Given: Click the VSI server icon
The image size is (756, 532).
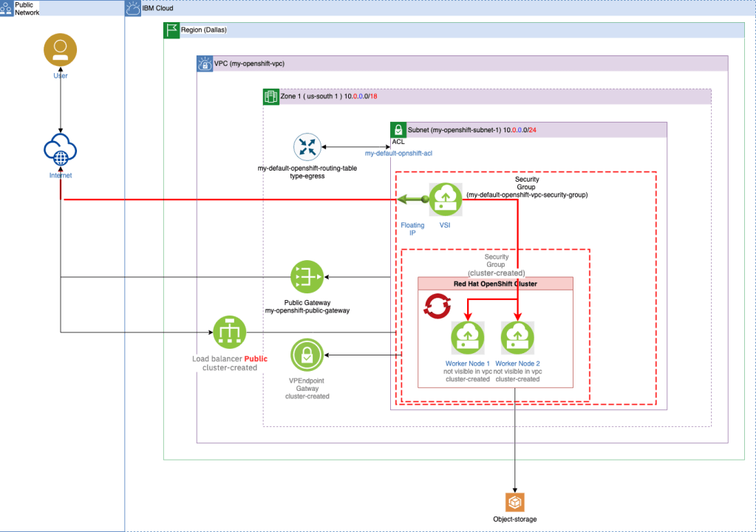Looking at the screenshot, I should pyautogui.click(x=445, y=199).
